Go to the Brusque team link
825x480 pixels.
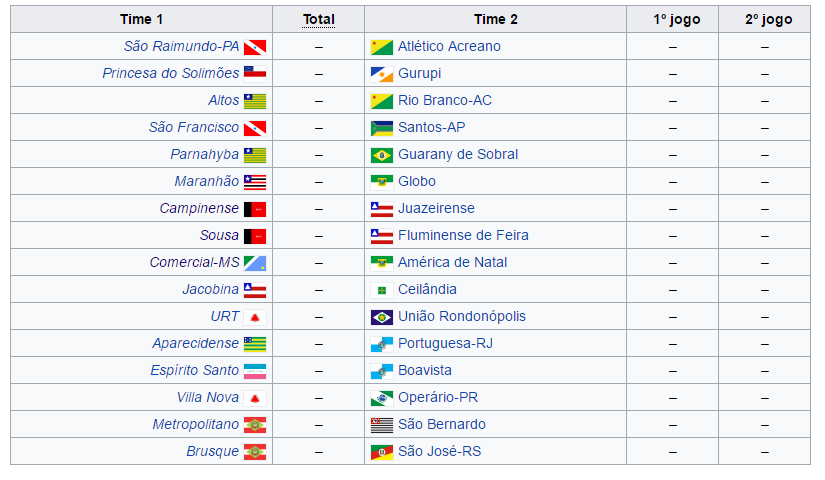coord(212,452)
